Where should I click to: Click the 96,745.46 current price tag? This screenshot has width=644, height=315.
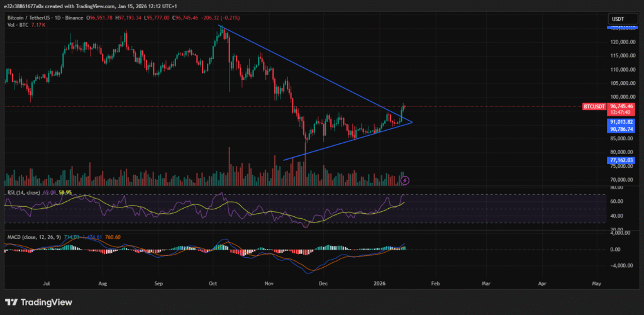click(620, 106)
